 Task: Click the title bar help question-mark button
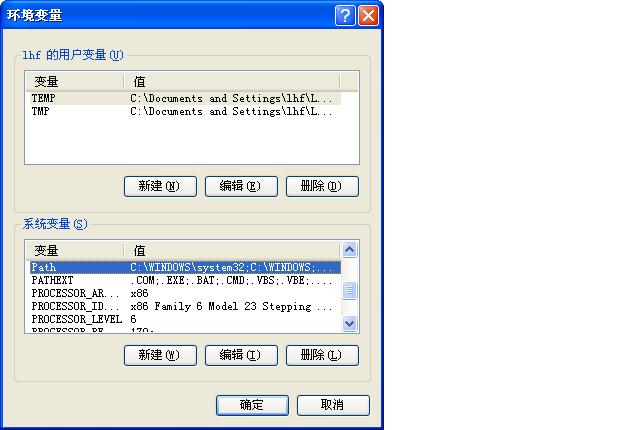click(345, 16)
